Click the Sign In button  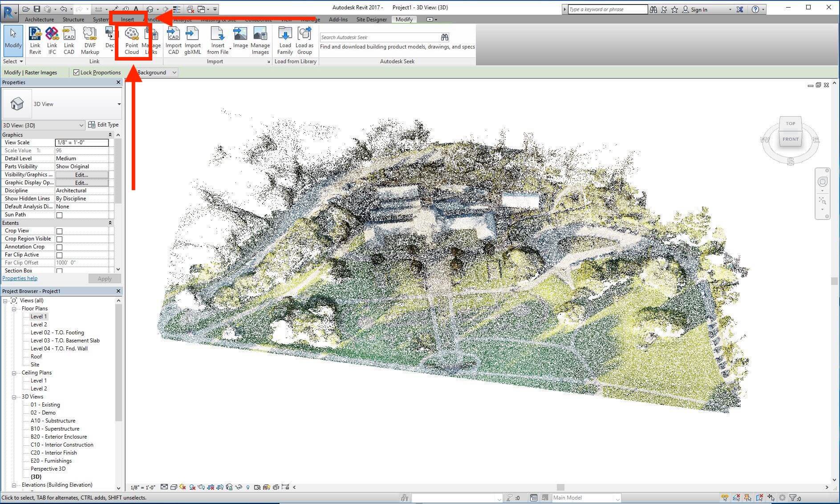(695, 9)
